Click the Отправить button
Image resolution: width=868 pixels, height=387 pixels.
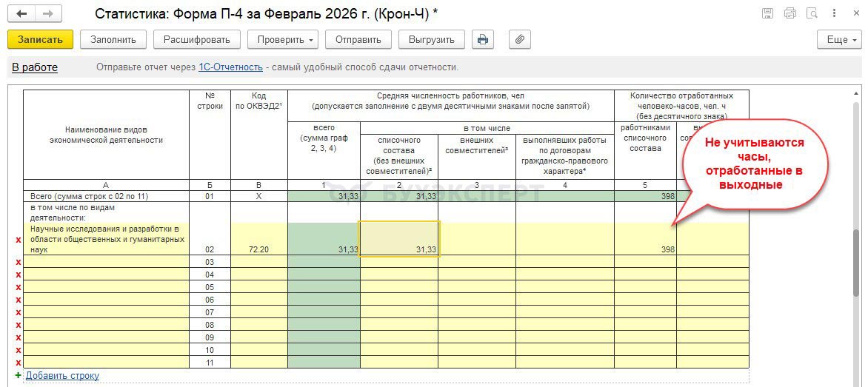click(x=358, y=40)
